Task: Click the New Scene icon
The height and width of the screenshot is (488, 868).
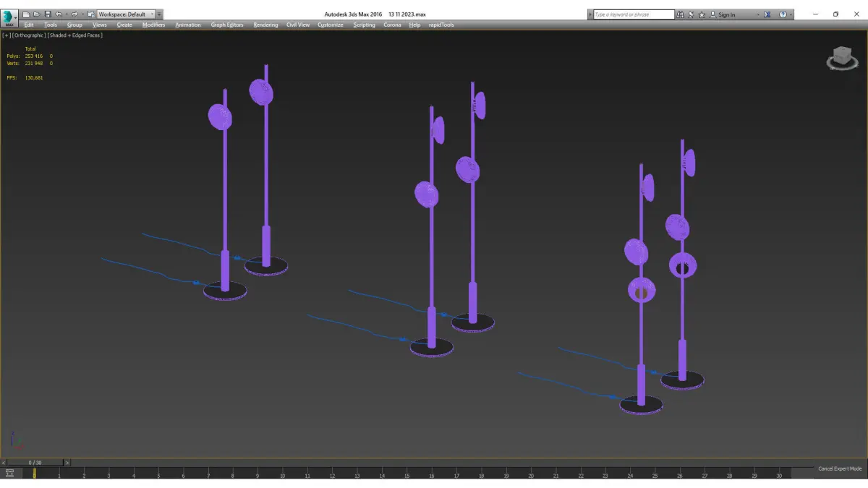Action: point(26,14)
